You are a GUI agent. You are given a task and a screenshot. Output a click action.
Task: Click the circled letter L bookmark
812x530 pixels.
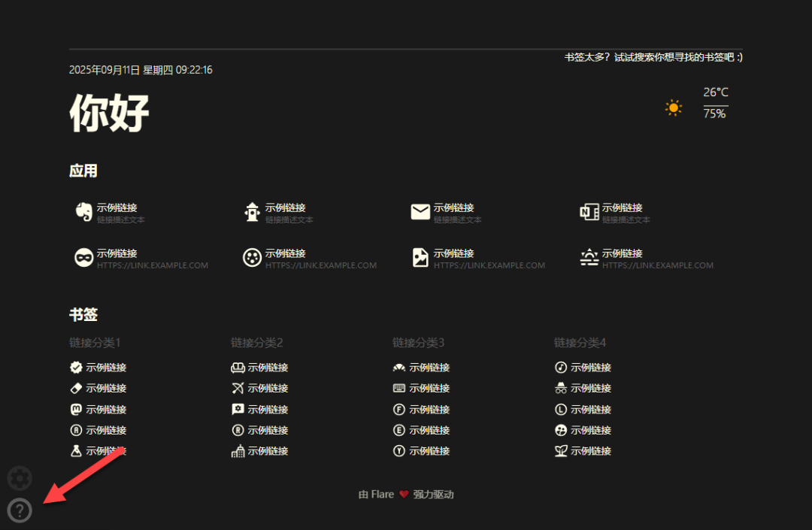583,410
